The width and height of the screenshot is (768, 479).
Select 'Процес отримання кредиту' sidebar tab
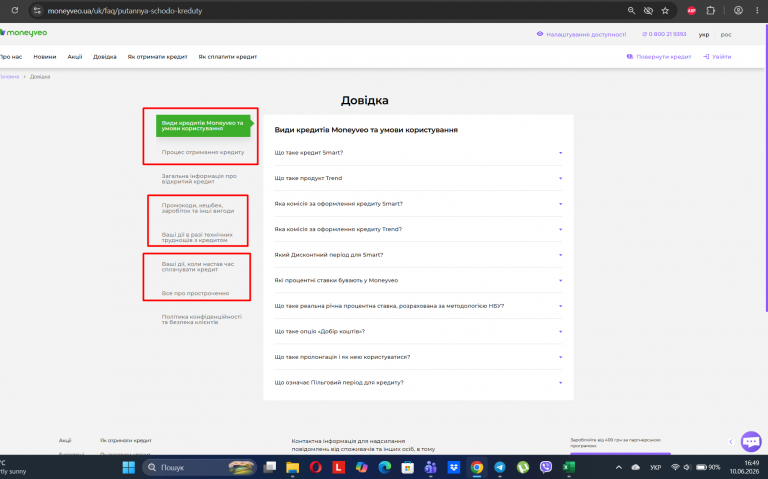coord(203,152)
